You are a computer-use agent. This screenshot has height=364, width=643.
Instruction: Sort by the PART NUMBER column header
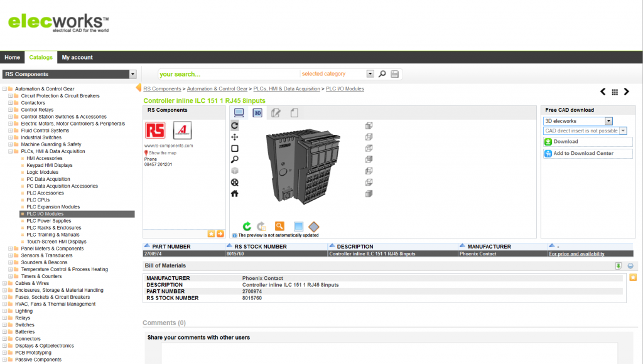(171, 247)
